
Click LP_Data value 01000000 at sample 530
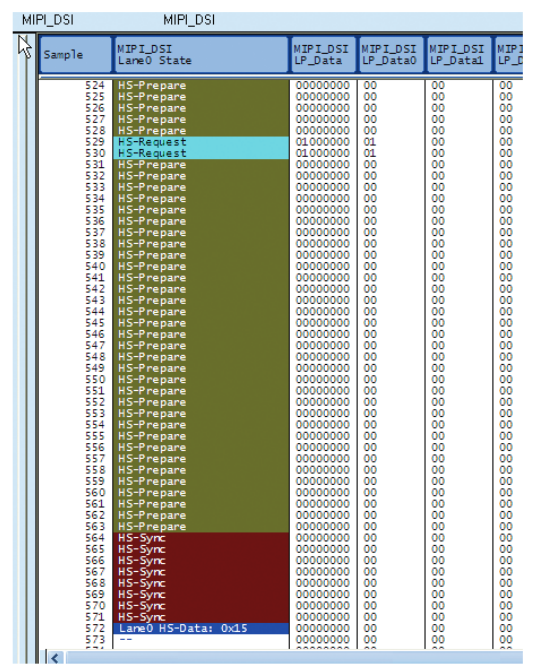(323, 153)
